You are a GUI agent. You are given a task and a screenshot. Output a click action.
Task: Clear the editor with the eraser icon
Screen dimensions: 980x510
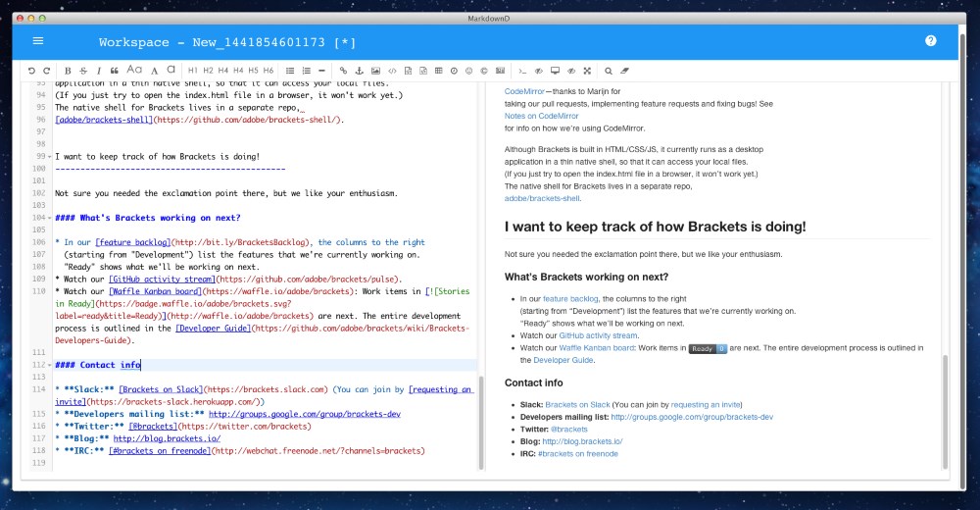point(624,71)
